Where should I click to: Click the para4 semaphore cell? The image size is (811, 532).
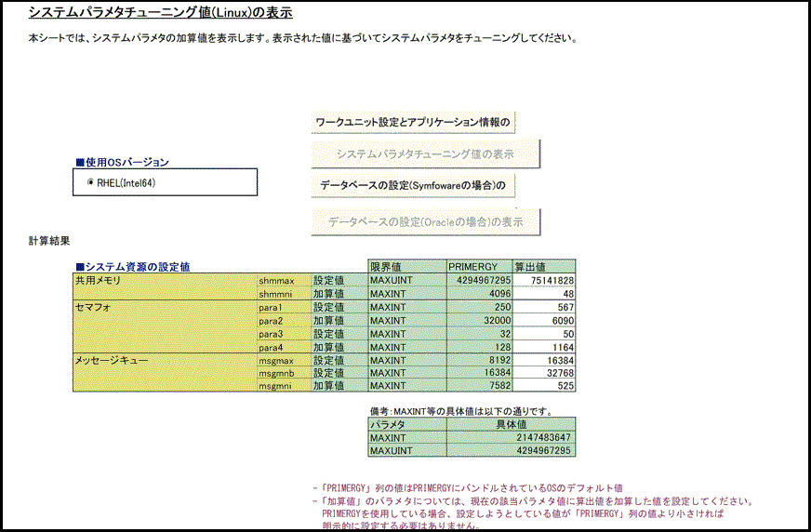pos(284,347)
